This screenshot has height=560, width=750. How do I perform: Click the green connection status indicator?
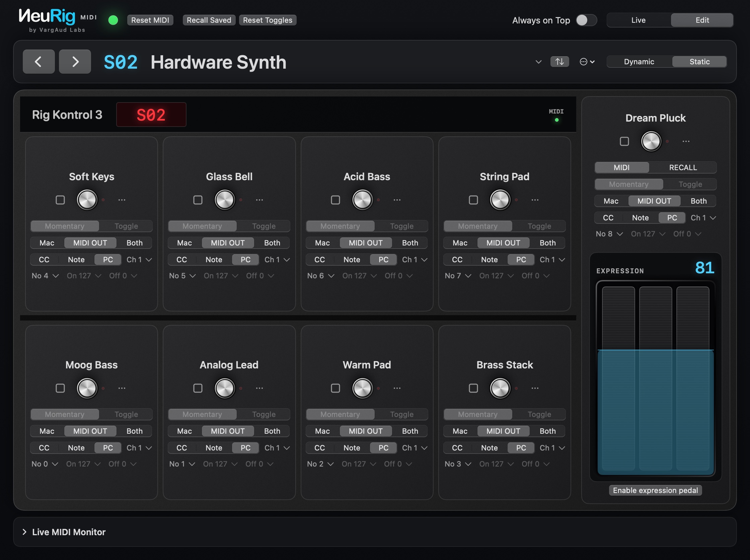(113, 20)
